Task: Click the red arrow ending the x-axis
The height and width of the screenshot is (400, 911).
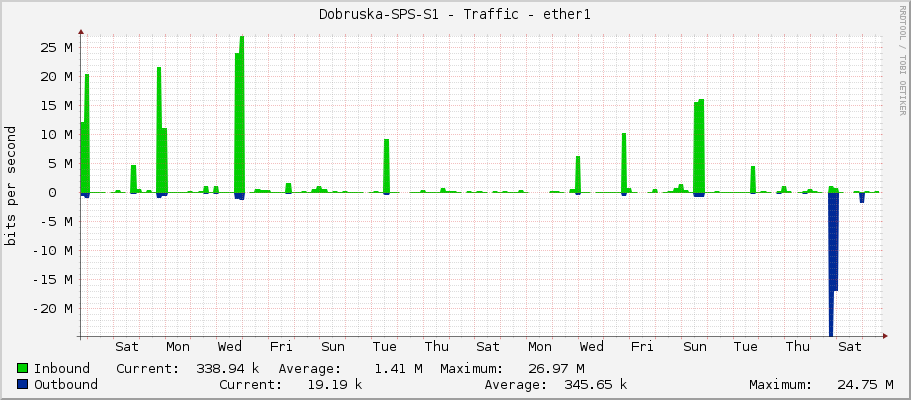Action: pyautogui.click(x=885, y=336)
